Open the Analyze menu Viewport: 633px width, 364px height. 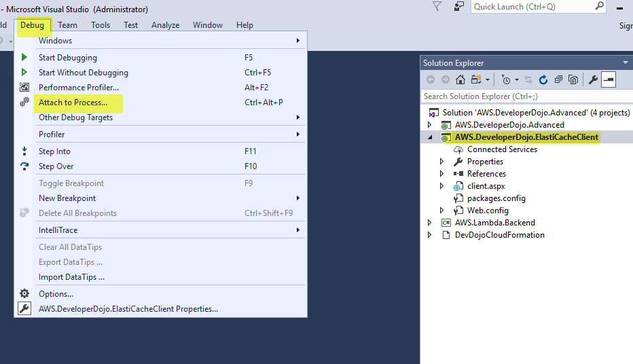(x=166, y=25)
